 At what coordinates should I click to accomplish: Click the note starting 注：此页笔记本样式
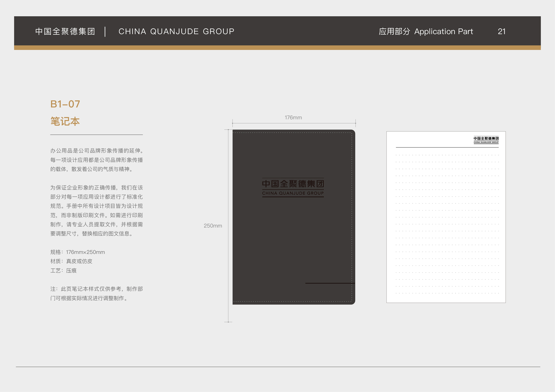[97, 293]
